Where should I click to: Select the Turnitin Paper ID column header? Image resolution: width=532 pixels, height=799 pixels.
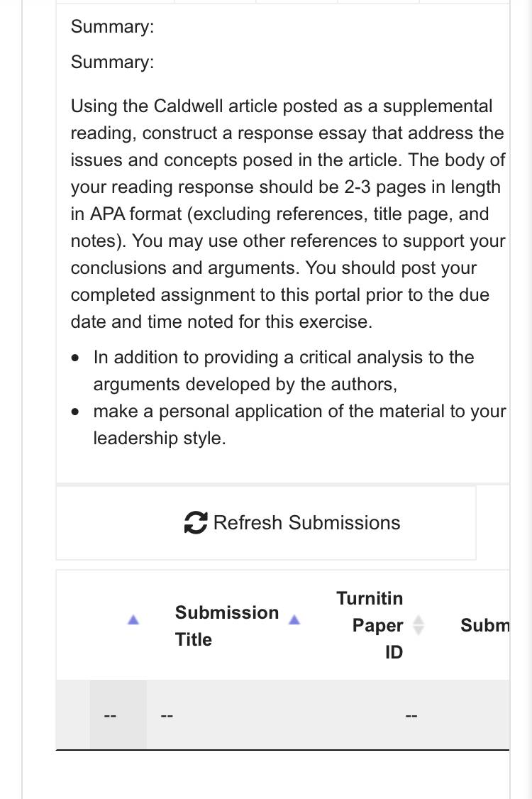click(370, 625)
